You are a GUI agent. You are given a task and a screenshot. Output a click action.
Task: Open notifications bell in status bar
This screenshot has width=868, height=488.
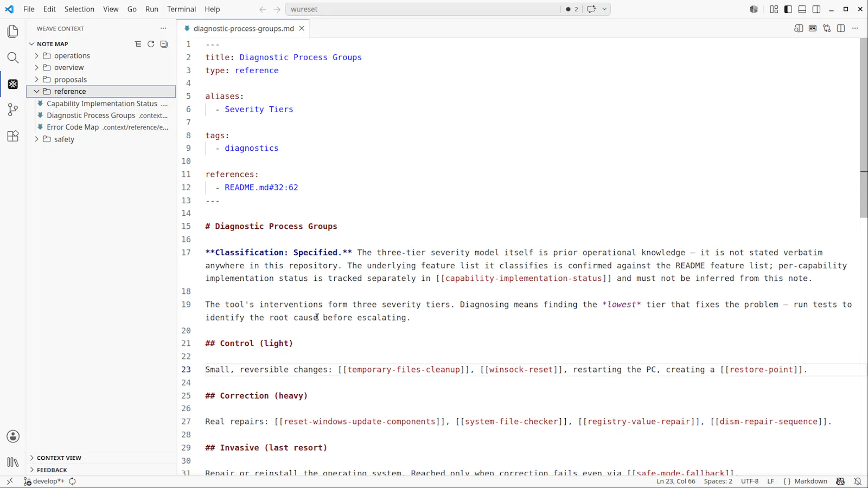click(858, 481)
